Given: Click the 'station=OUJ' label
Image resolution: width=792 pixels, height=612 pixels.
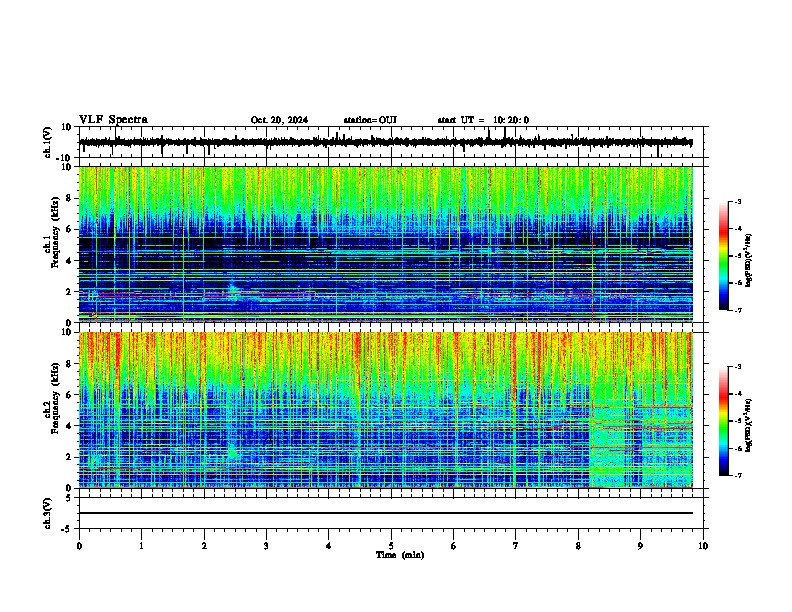Looking at the screenshot, I should click(x=370, y=120).
